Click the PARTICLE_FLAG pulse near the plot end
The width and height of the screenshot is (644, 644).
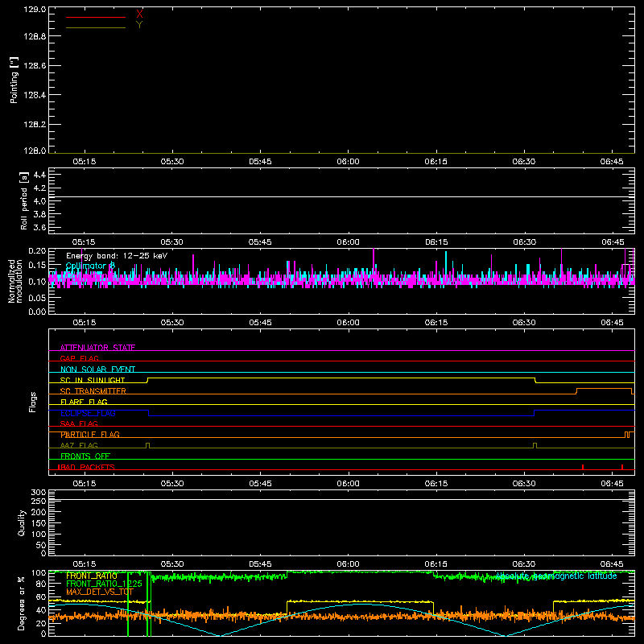pos(627,435)
